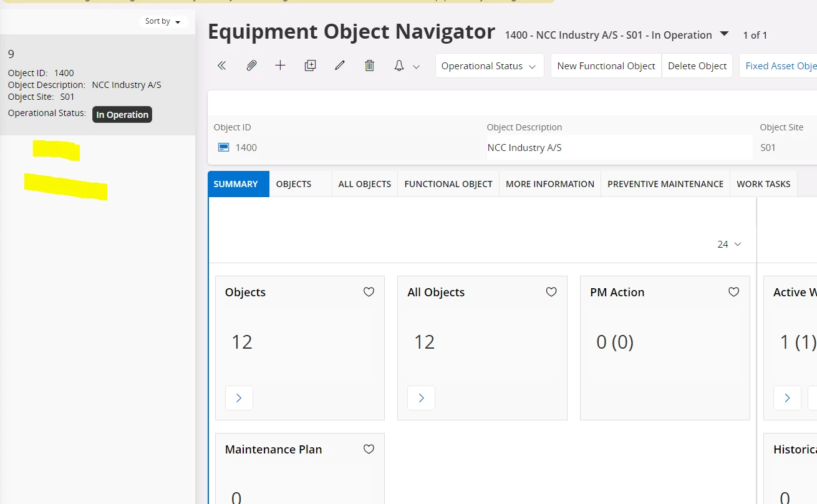
Task: Open All Objects card arrow button
Action: 421,398
